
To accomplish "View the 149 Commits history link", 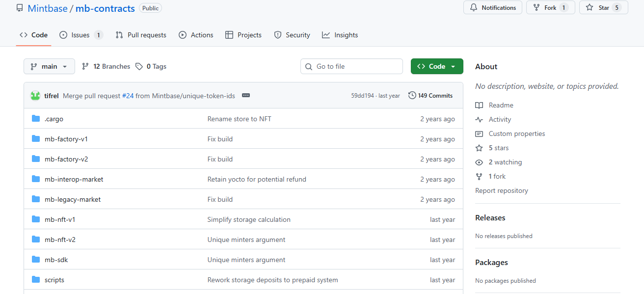I will (x=430, y=96).
